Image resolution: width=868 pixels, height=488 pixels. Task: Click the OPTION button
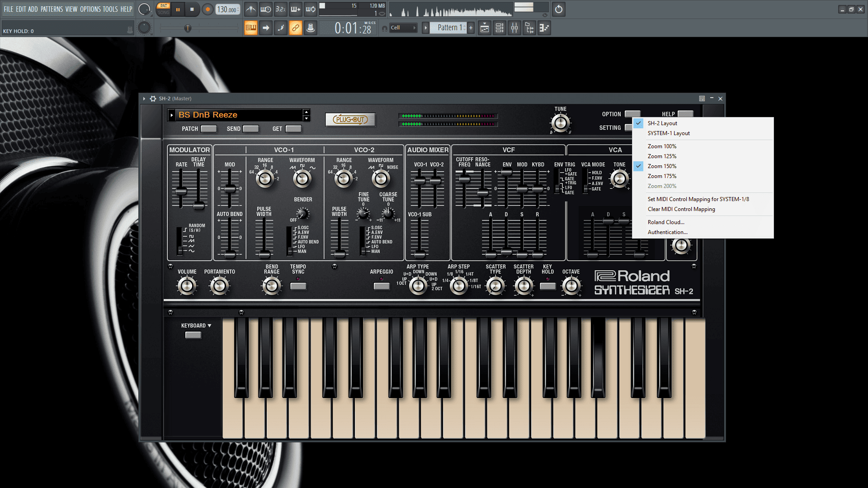(x=632, y=114)
